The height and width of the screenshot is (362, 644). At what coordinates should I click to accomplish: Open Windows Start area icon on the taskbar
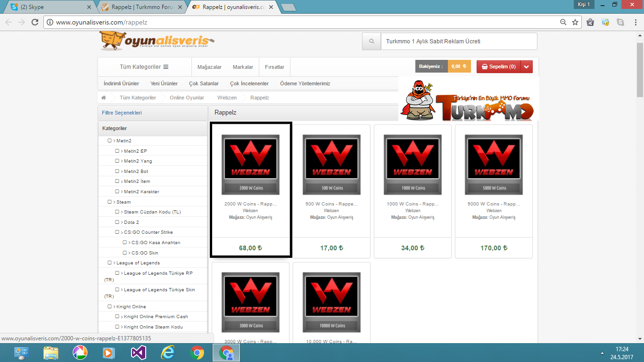click(21, 353)
